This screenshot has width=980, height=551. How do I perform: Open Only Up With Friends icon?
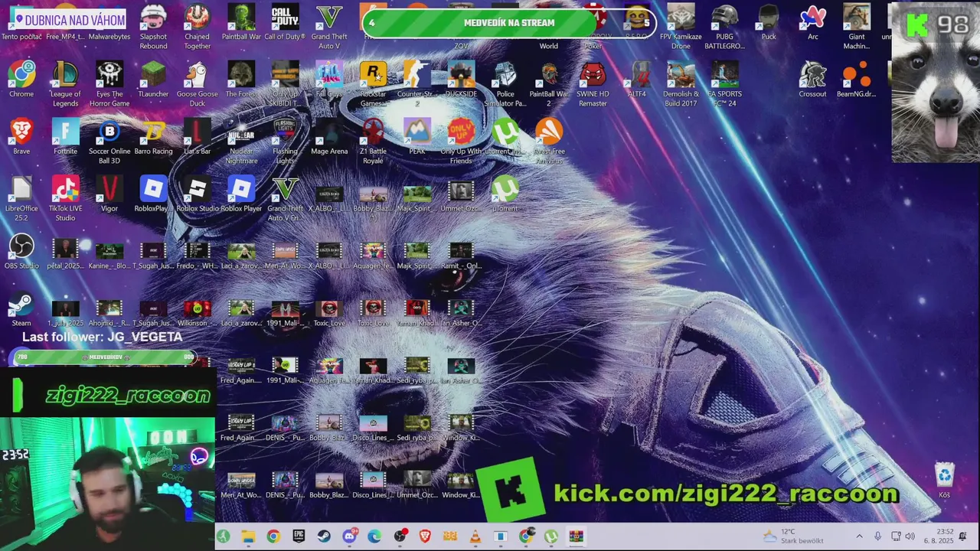tap(461, 142)
